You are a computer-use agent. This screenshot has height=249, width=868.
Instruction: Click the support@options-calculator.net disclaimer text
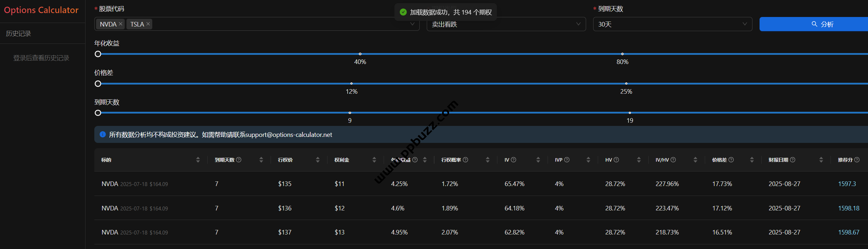289,135
